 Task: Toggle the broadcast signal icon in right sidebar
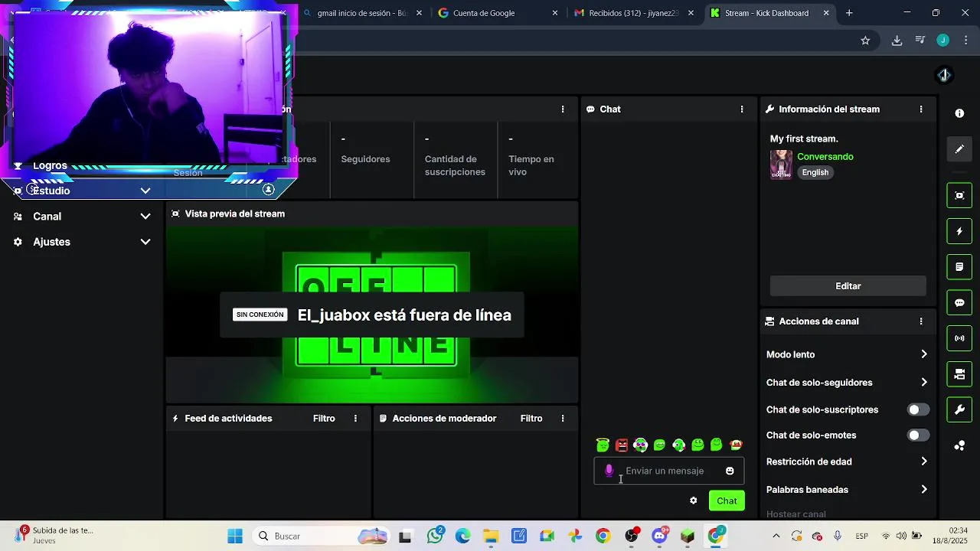pyautogui.click(x=959, y=338)
